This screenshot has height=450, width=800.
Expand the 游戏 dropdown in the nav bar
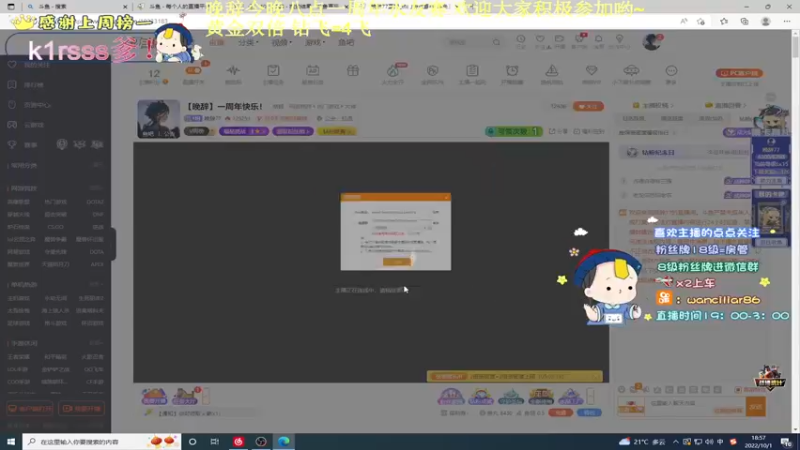coord(314,42)
